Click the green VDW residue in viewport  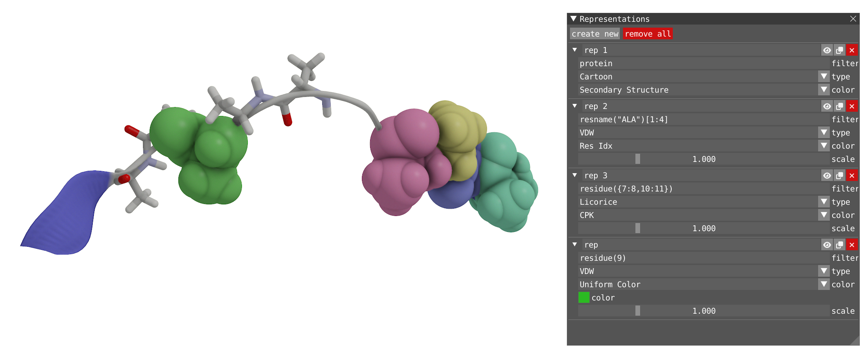click(x=199, y=156)
